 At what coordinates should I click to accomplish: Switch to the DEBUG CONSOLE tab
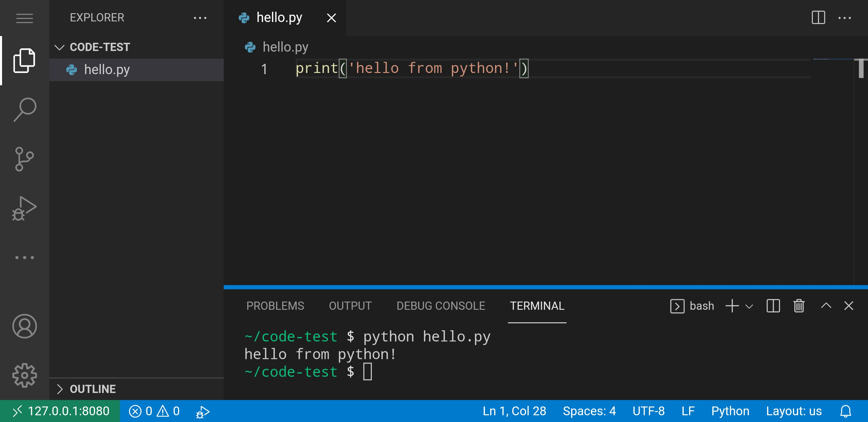pyautogui.click(x=441, y=305)
